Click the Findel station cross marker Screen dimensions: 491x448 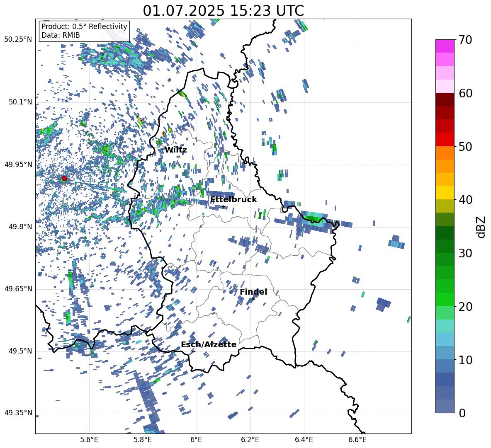[253, 299]
